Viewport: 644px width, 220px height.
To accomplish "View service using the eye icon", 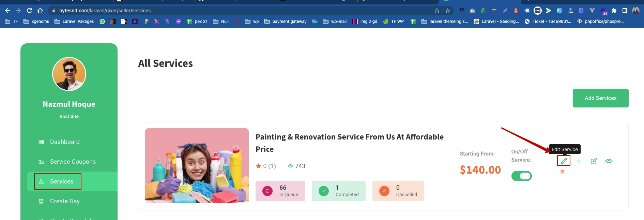I will 609,161.
